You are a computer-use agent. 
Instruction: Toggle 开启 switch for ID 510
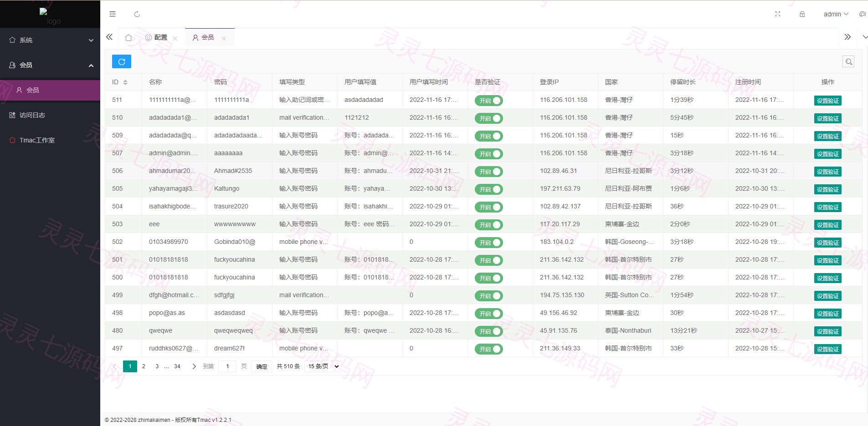[488, 118]
